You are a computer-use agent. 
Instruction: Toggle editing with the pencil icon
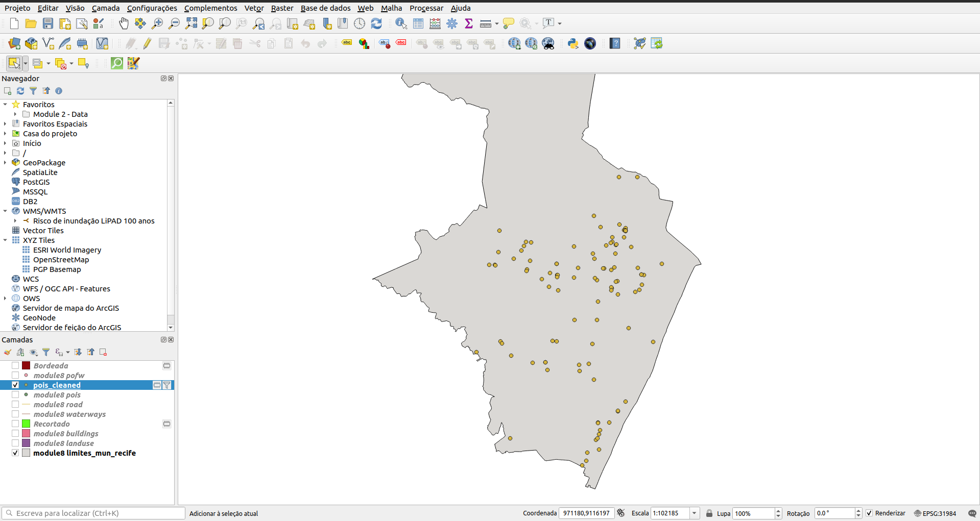coord(147,43)
